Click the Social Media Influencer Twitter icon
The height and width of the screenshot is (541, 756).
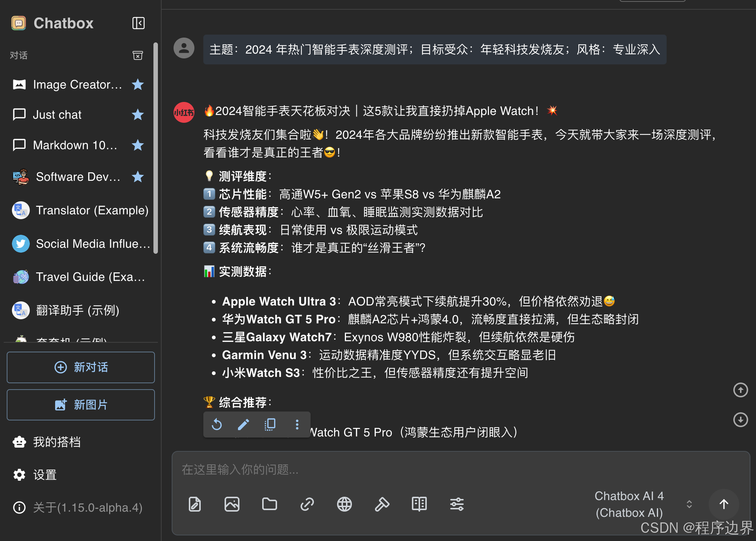tap(21, 244)
